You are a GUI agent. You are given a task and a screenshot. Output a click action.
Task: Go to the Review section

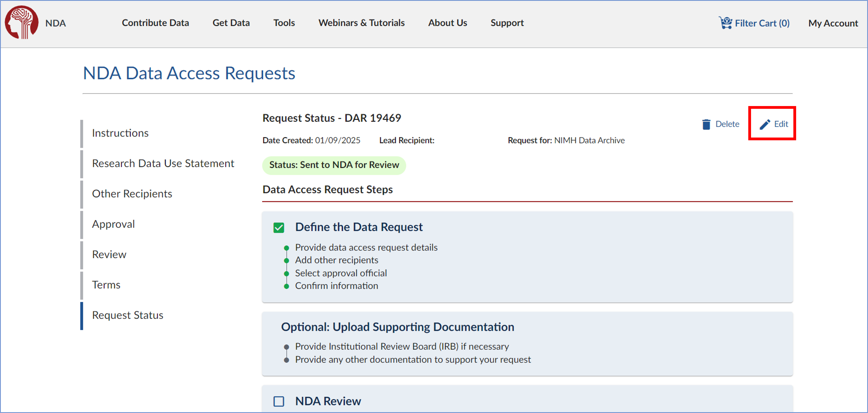[x=109, y=254]
